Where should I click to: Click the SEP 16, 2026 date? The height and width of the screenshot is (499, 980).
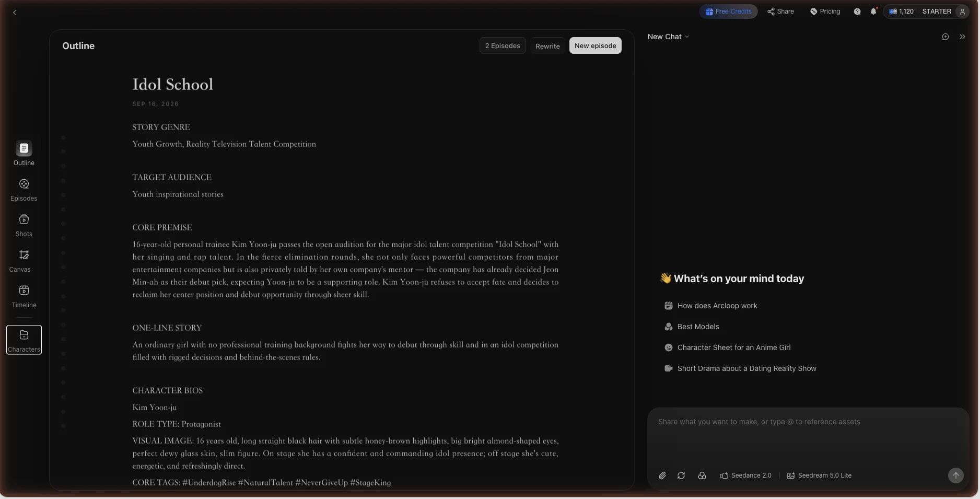(156, 104)
